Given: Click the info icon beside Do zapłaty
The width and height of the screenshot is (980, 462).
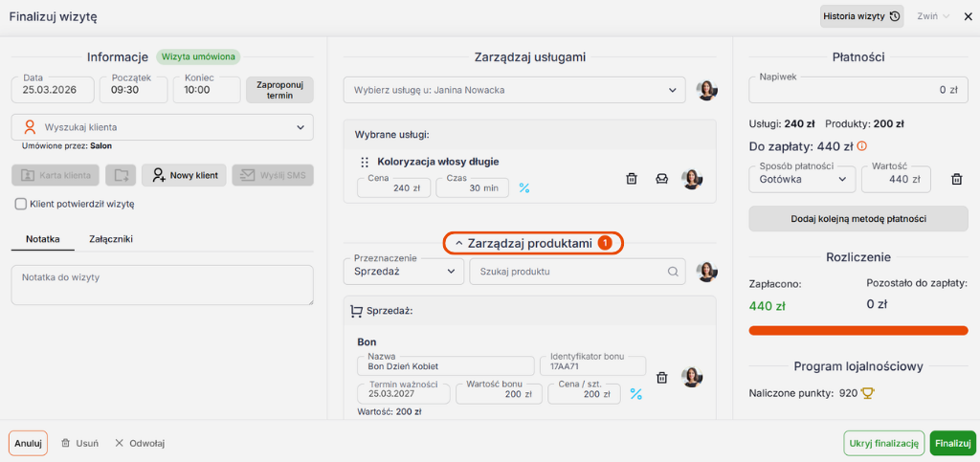Looking at the screenshot, I should tap(862, 146).
